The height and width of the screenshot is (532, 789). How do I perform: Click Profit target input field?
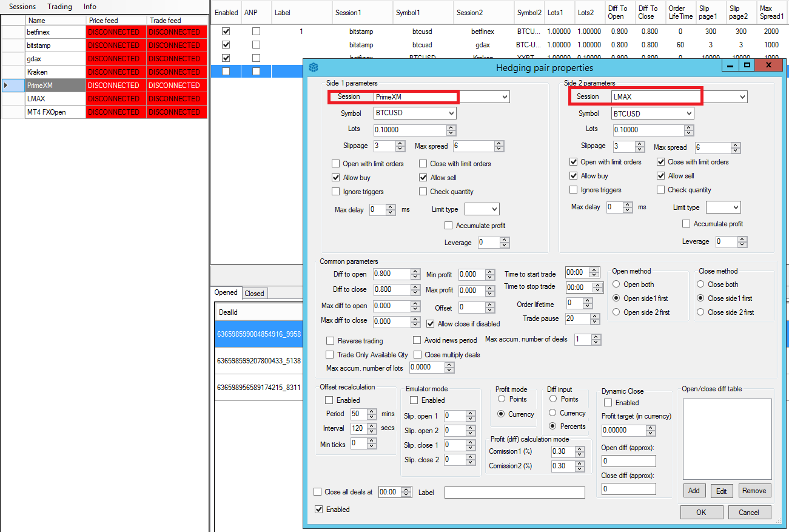click(624, 430)
